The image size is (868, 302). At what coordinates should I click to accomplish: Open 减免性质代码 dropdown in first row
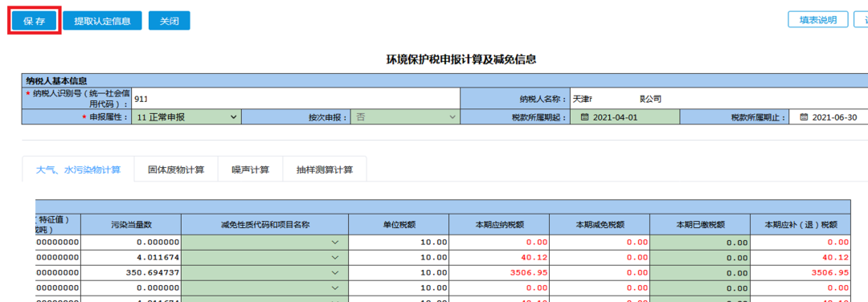[x=334, y=243]
